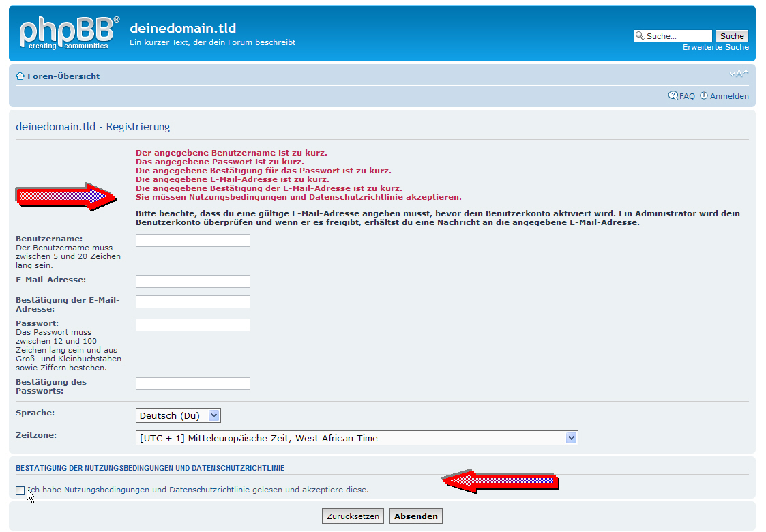Click the magnifier icon in search box
The image size is (766, 532).
(x=640, y=36)
